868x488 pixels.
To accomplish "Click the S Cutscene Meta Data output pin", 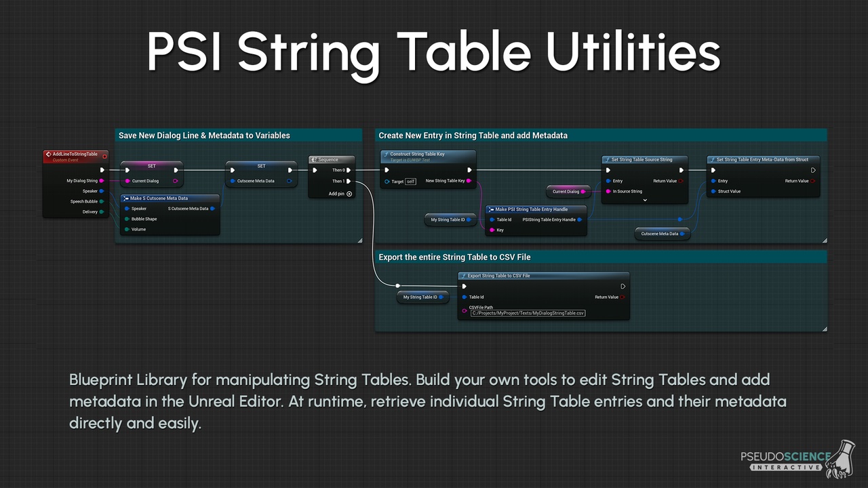I will click(213, 209).
